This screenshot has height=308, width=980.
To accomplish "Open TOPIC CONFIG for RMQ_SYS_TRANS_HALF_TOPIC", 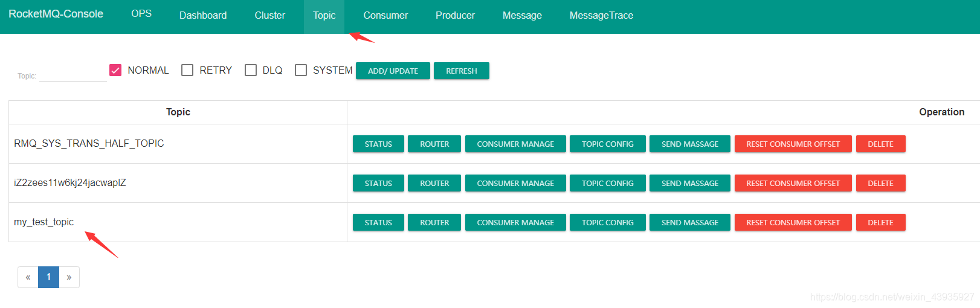I will click(x=608, y=144).
